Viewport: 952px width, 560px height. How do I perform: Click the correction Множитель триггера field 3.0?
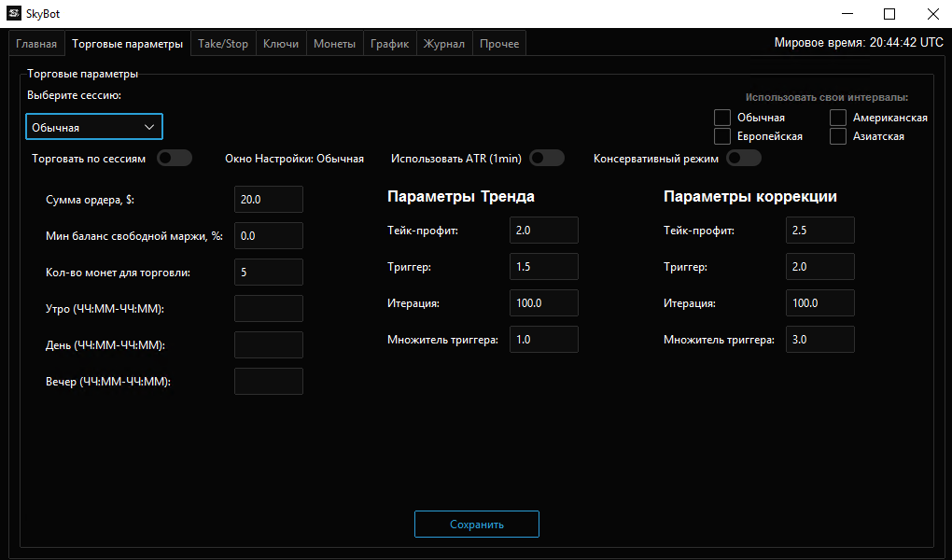coord(820,340)
